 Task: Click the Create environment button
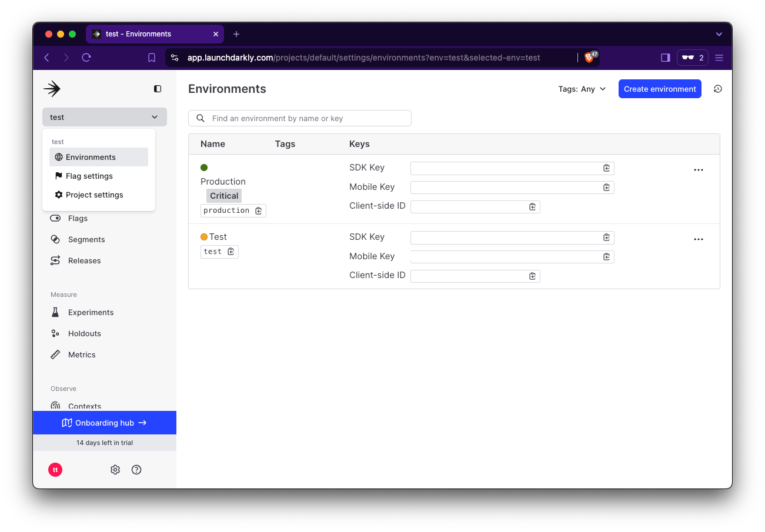pyautogui.click(x=660, y=89)
